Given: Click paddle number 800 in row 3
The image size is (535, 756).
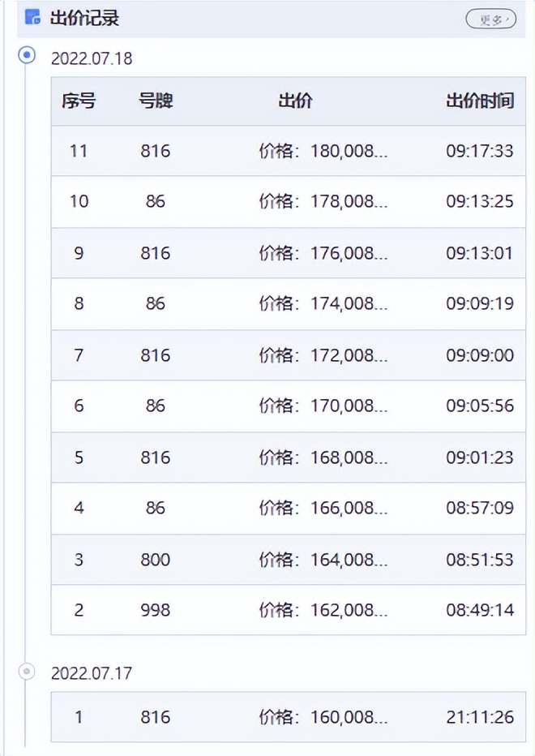Looking at the screenshot, I should 156,559.
